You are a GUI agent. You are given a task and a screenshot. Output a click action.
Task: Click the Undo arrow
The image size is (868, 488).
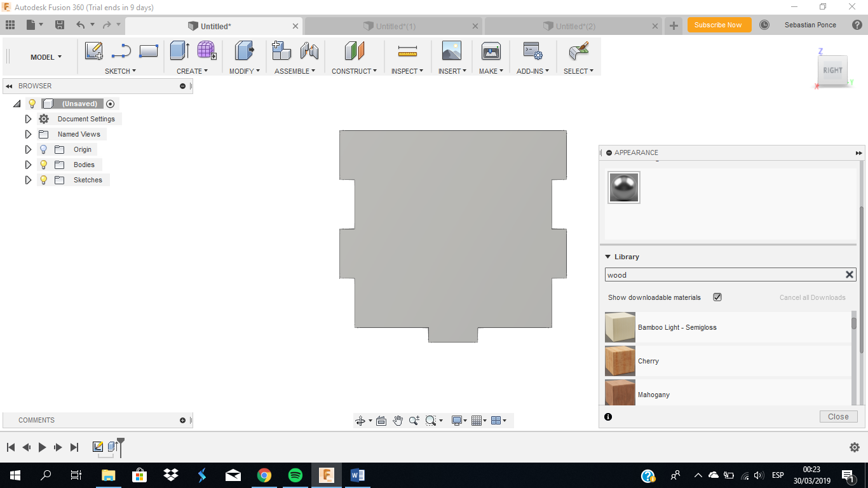pos(81,25)
